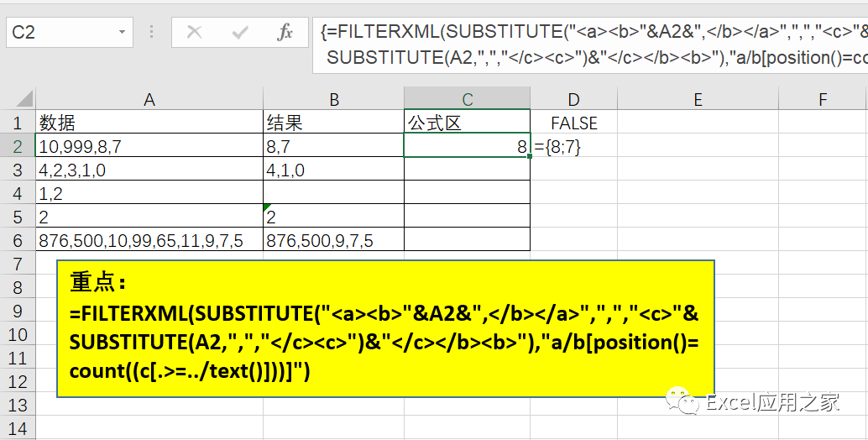Viewport: 868px width, 440px height.
Task: Click cell B5 with green error indicator
Action: pos(334,217)
